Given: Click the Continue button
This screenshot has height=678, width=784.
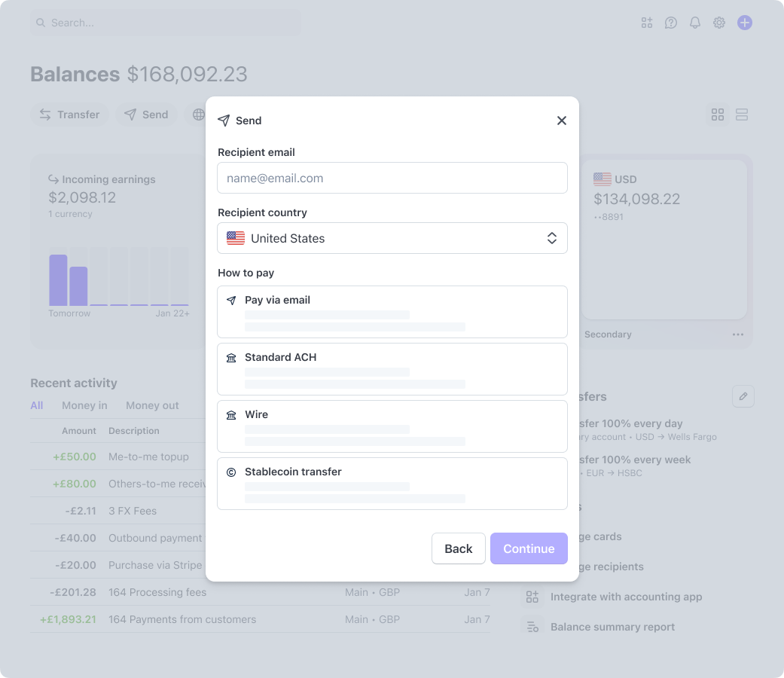Looking at the screenshot, I should 529,548.
